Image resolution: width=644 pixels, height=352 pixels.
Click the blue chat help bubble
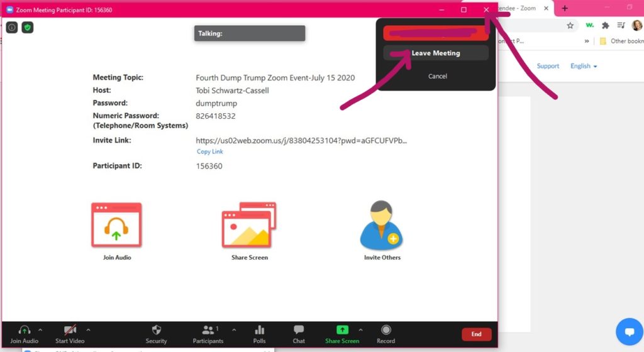point(629,331)
